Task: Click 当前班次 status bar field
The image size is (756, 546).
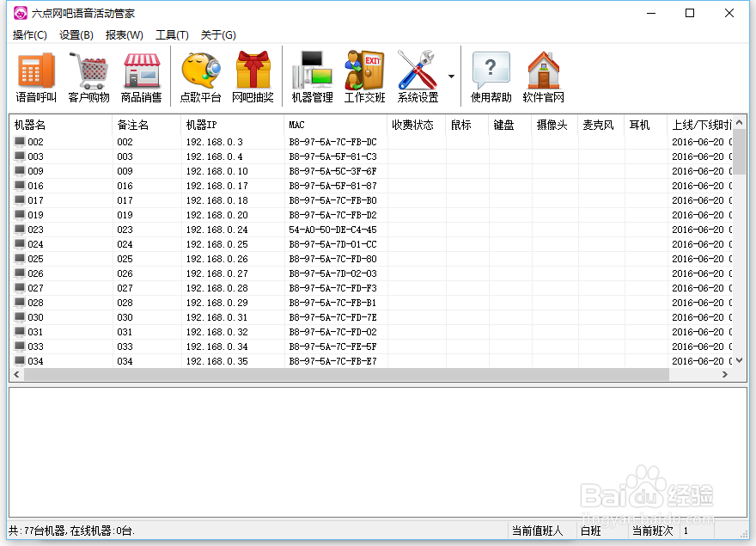Action: (x=652, y=531)
